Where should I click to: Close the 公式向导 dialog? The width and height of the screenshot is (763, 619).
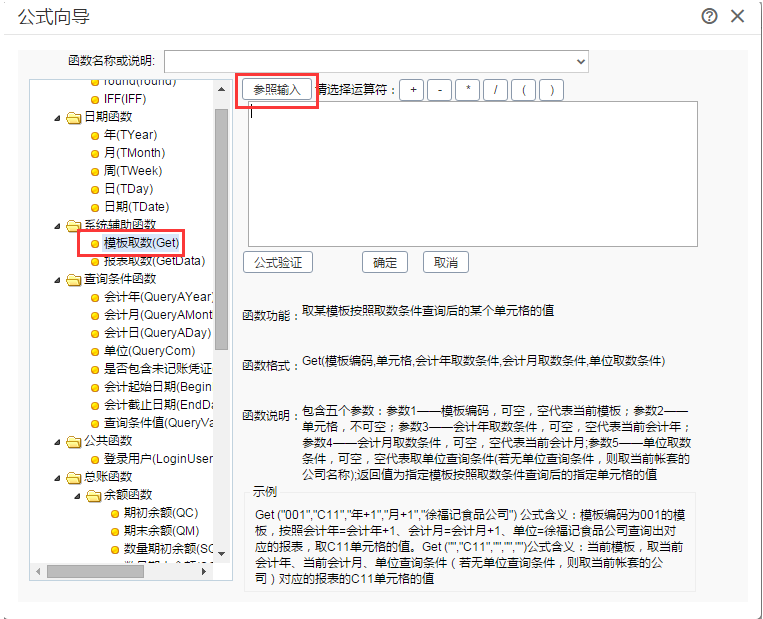click(x=737, y=16)
